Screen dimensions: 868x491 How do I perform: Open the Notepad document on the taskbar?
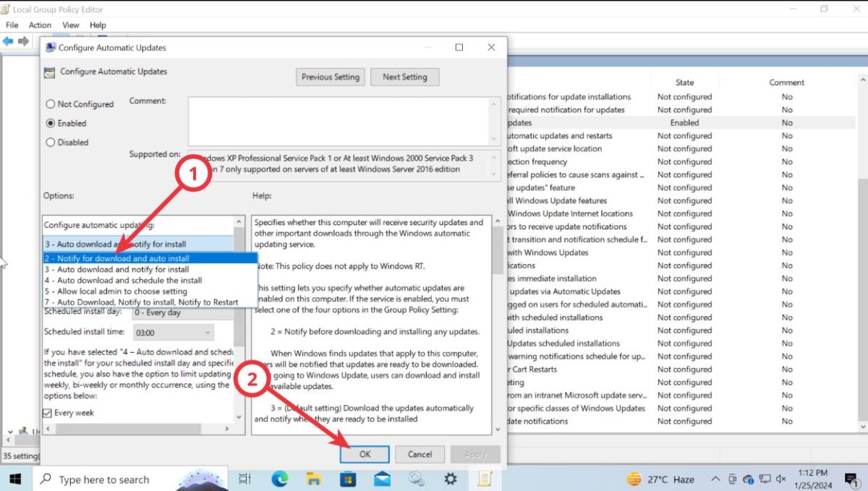click(483, 479)
